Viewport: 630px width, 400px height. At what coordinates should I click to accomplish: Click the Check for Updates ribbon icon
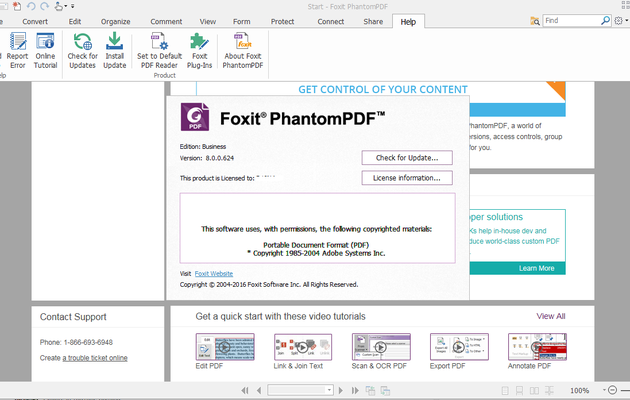[x=82, y=50]
